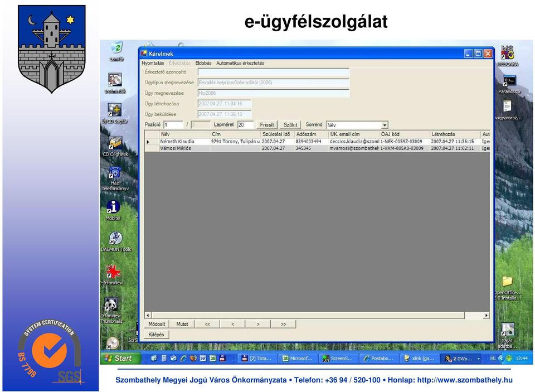Click the Kilépés button
Image resolution: width=535 pixels, height=392 pixels.
[156, 335]
